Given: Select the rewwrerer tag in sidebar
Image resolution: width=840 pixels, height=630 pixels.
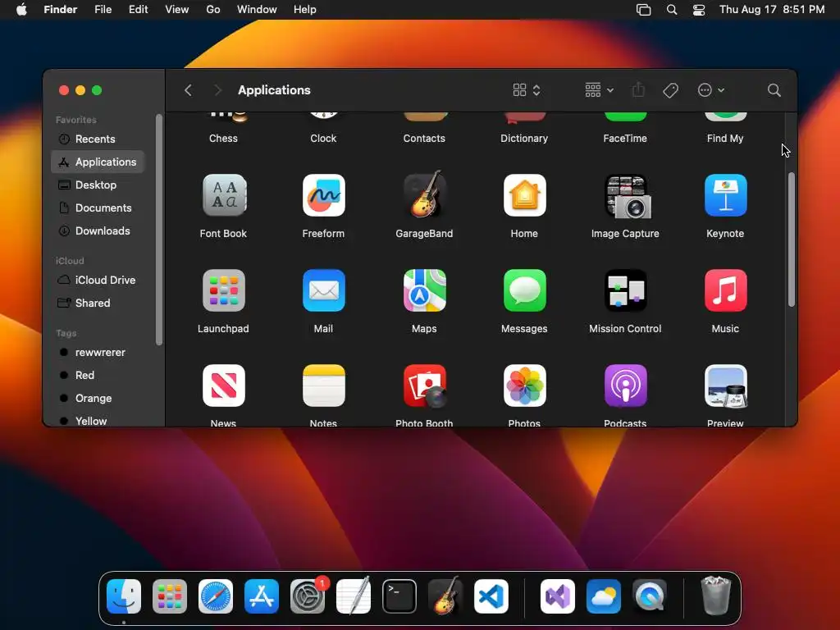Looking at the screenshot, I should tap(98, 353).
